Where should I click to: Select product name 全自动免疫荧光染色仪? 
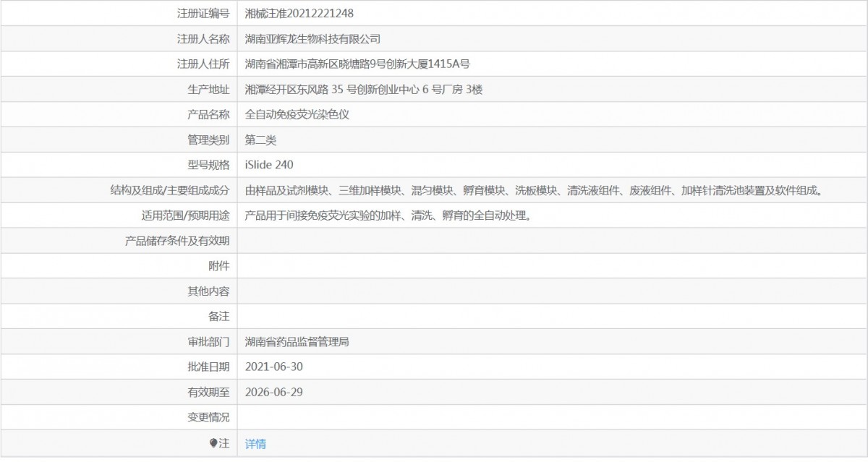tap(297, 114)
